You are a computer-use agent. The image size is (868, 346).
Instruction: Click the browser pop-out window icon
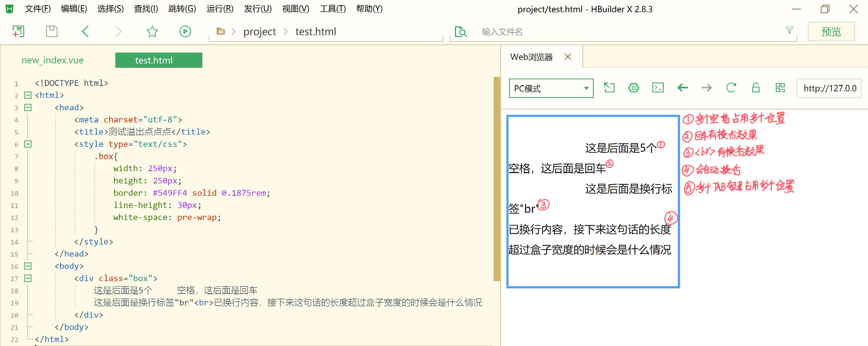(x=609, y=88)
